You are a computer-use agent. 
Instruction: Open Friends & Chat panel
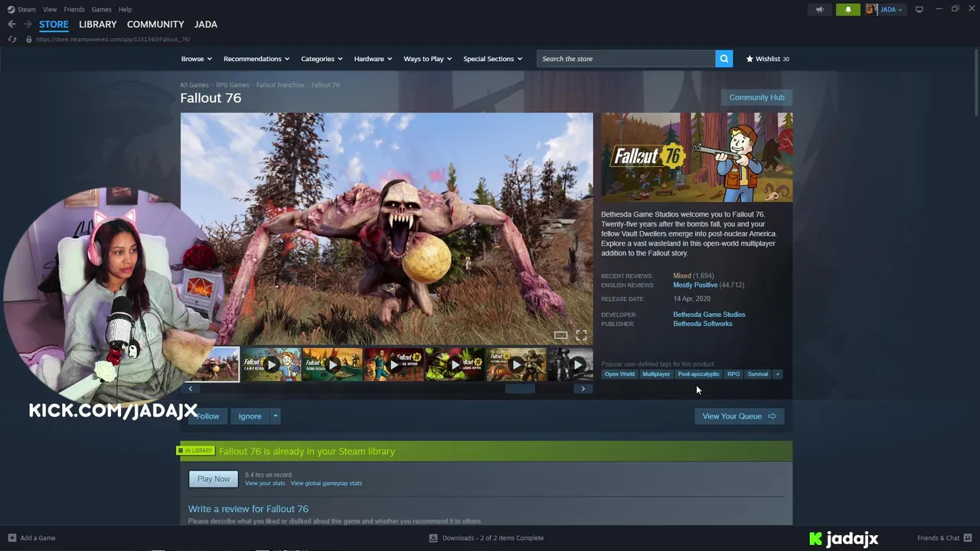click(946, 538)
